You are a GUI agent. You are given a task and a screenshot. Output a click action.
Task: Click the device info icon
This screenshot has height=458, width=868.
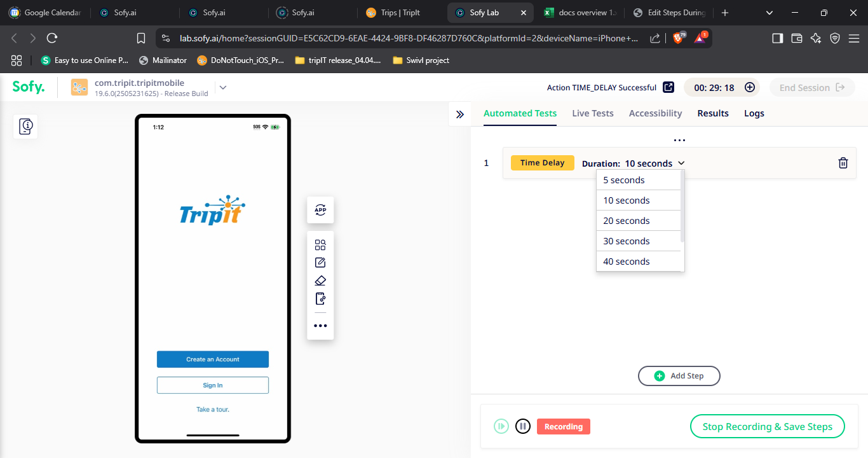(26, 127)
